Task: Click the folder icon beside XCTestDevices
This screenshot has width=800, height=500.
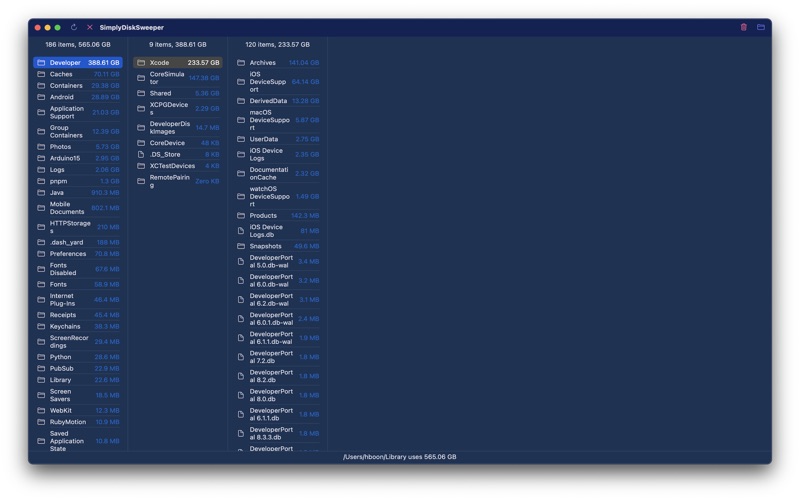Action: tap(141, 166)
